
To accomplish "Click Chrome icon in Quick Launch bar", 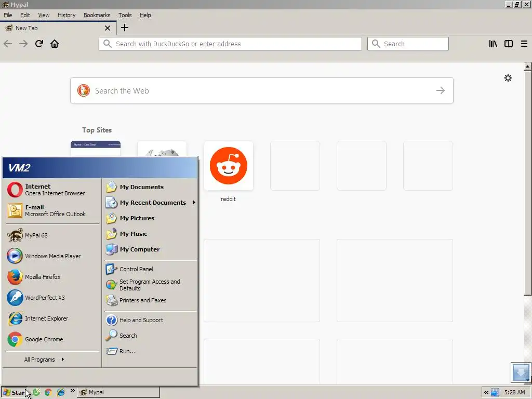I will [x=48, y=392].
